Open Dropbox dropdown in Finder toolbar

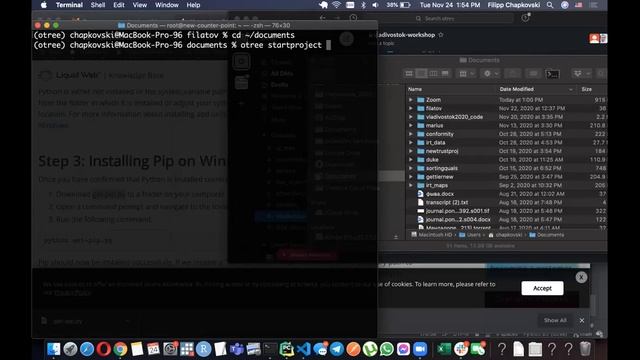(x=581, y=73)
